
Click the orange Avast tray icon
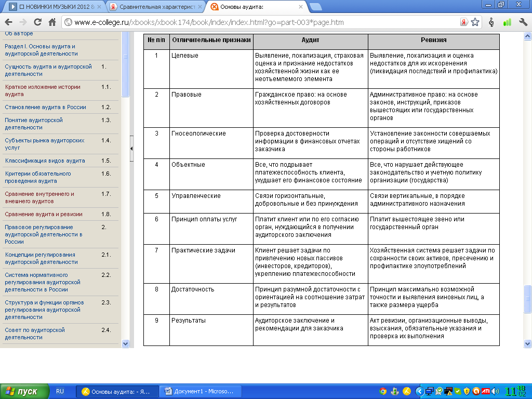tap(476, 391)
